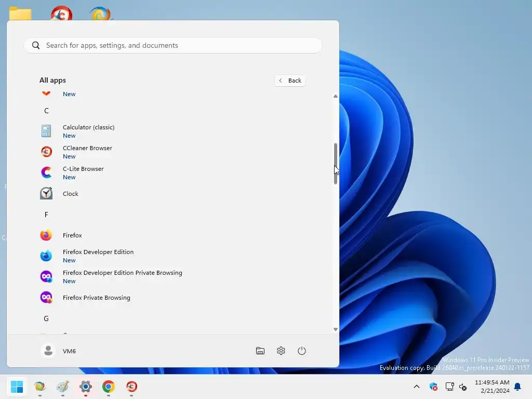Screen dimensions: 532x399
Task: Open Firefox Developer Edition Private Browsing icon
Action: [x=46, y=276]
